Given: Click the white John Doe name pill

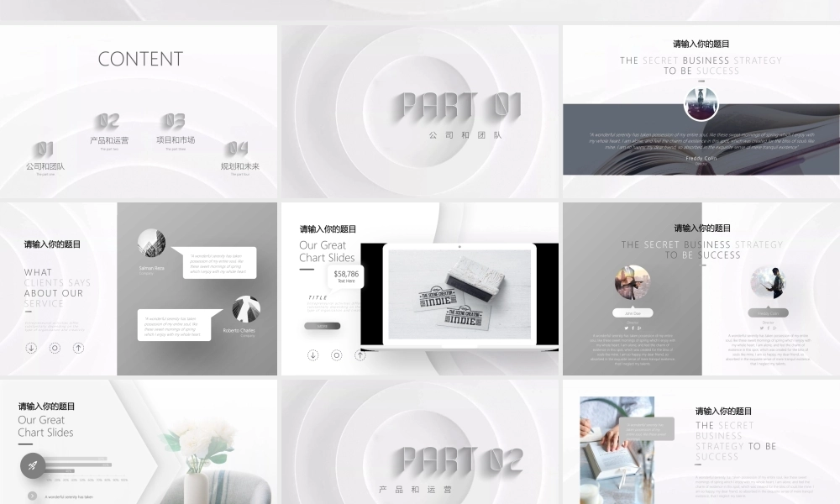Looking at the screenshot, I should coord(633,312).
